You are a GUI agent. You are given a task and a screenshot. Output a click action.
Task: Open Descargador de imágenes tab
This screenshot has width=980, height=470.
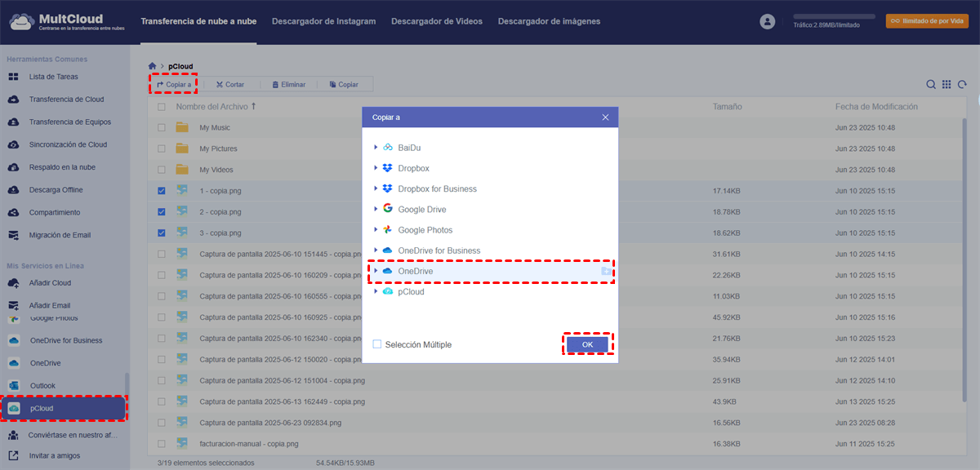[x=549, y=21]
